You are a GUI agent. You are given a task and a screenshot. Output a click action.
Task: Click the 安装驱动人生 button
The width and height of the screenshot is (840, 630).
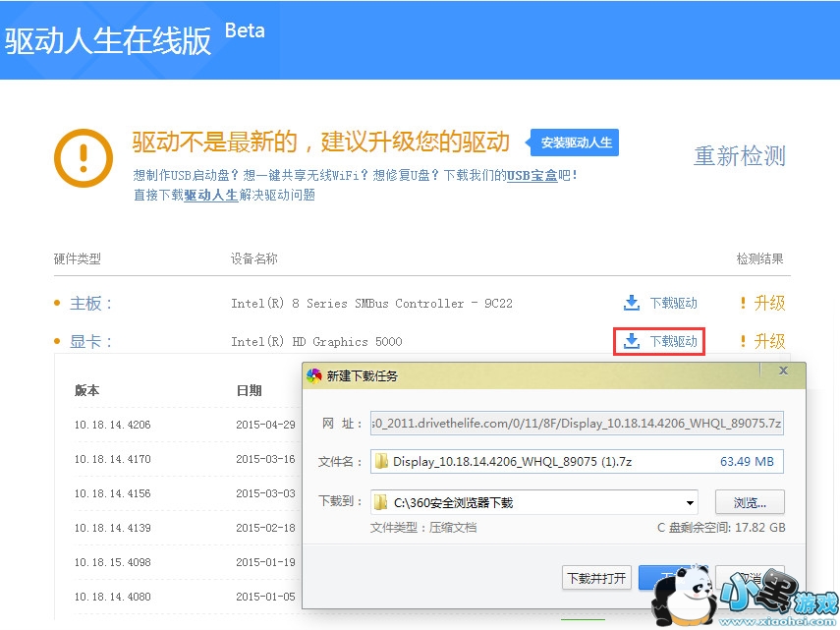tap(576, 143)
